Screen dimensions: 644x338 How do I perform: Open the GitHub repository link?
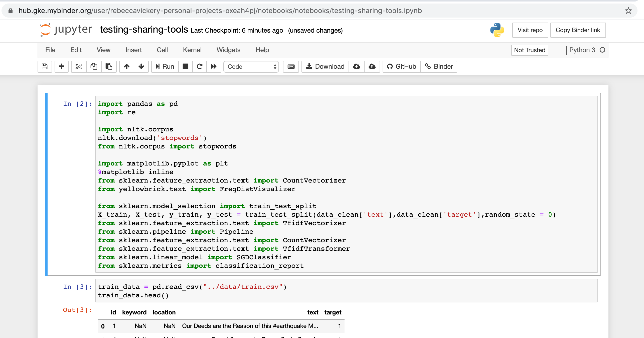pyautogui.click(x=401, y=67)
